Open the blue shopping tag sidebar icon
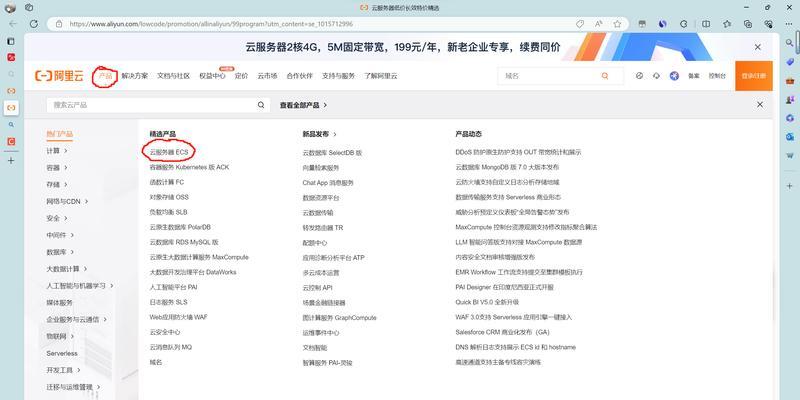The width and height of the screenshot is (800, 400). pos(790,62)
